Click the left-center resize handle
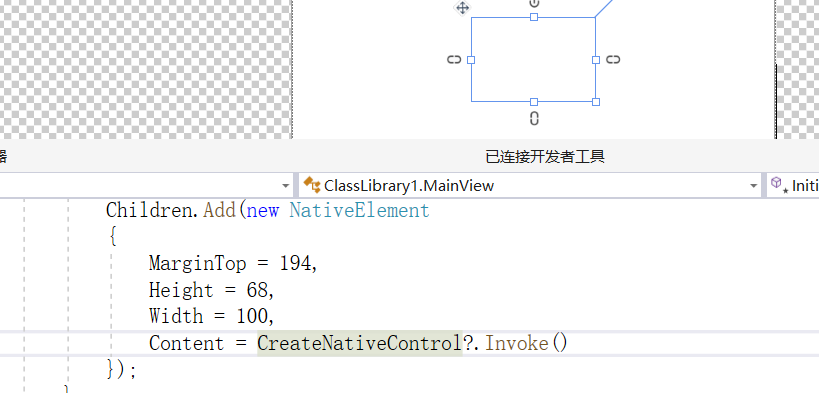This screenshot has width=819, height=393. (471, 60)
